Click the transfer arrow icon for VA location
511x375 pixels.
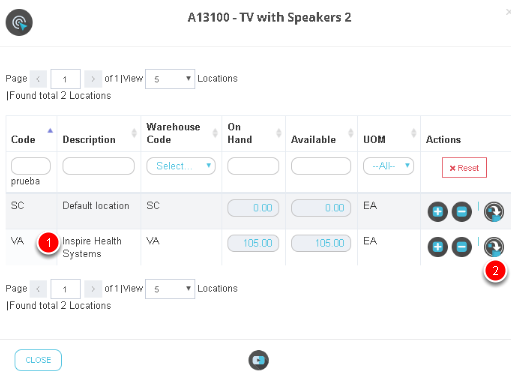point(494,247)
